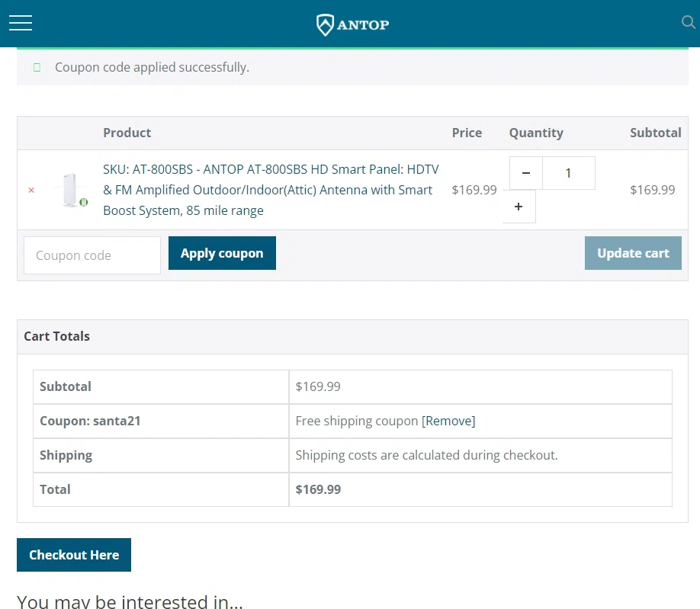Select the Subtotal row label in Cart Totals
This screenshot has height=609, width=700.
[65, 386]
